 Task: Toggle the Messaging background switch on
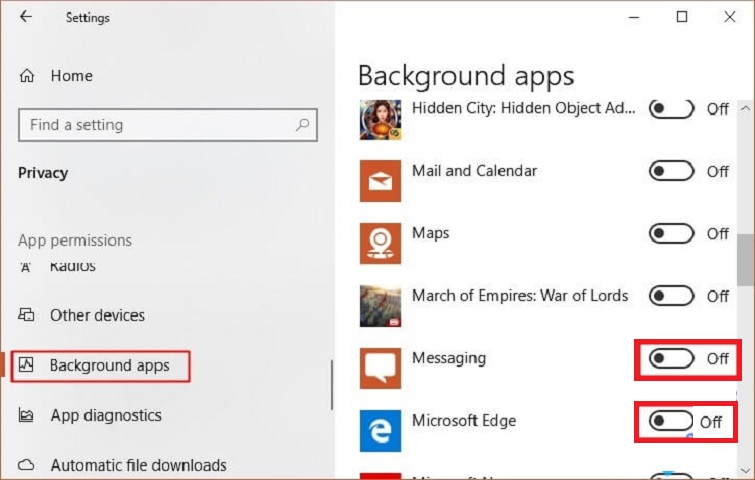pos(671,358)
